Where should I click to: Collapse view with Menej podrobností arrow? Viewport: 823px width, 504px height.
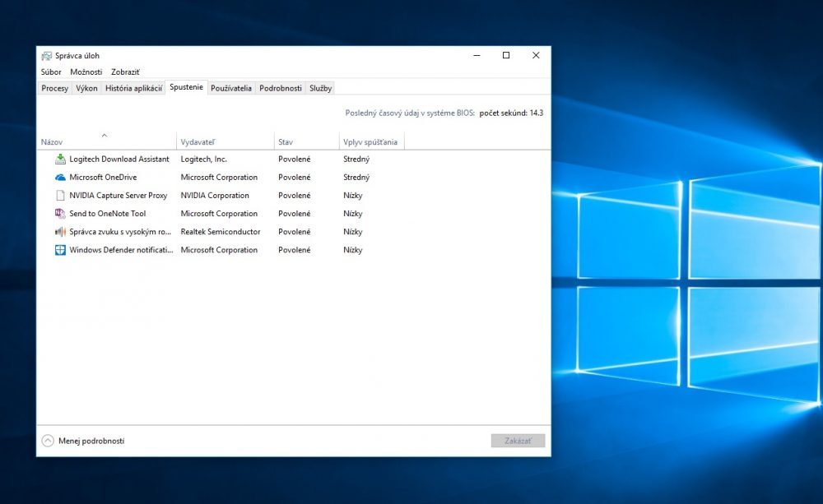coord(48,441)
